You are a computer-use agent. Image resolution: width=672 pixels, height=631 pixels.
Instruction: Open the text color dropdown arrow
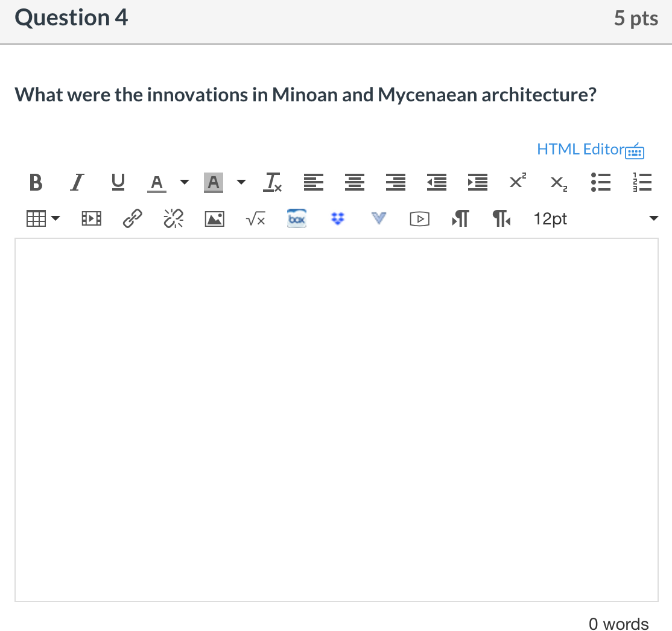185,182
